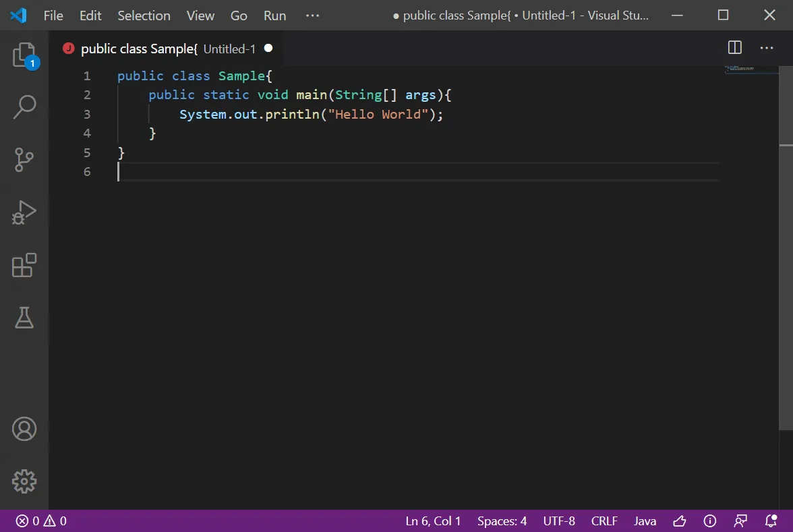Open editor More Actions ellipsis
Screen dimensions: 793x532
pyautogui.click(x=767, y=47)
